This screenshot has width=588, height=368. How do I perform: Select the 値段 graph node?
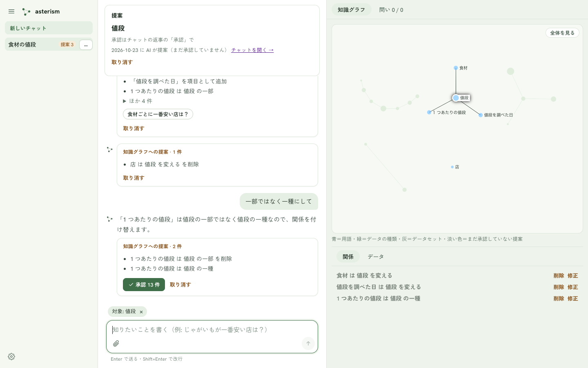456,98
